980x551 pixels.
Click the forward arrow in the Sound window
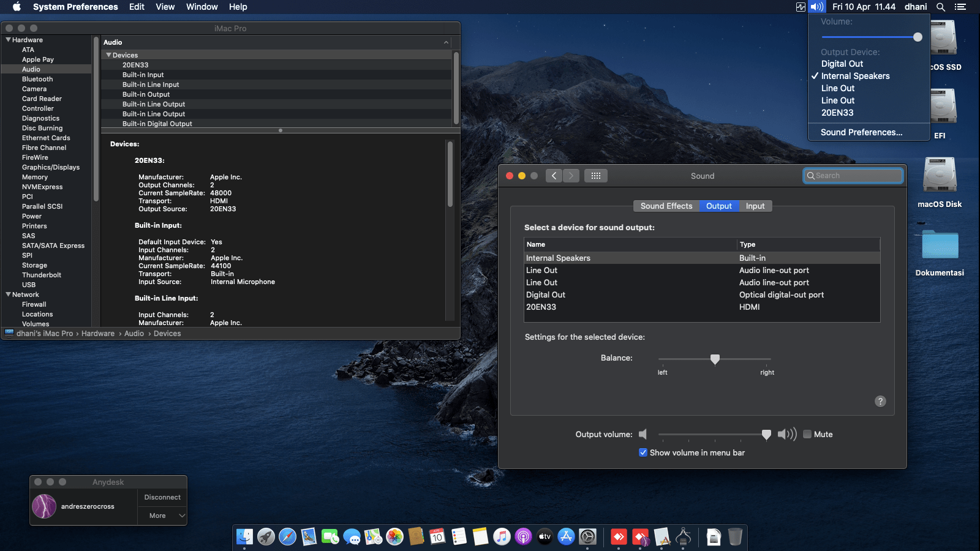(x=571, y=176)
